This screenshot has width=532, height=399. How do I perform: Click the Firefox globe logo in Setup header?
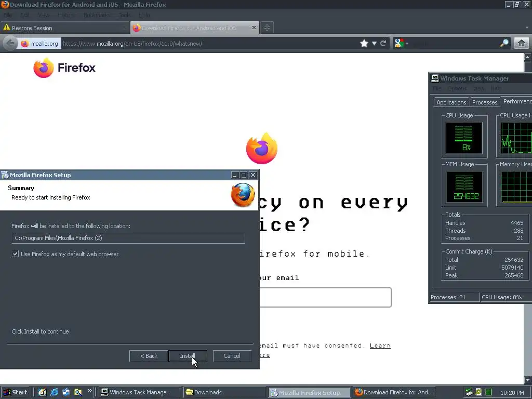(x=243, y=195)
